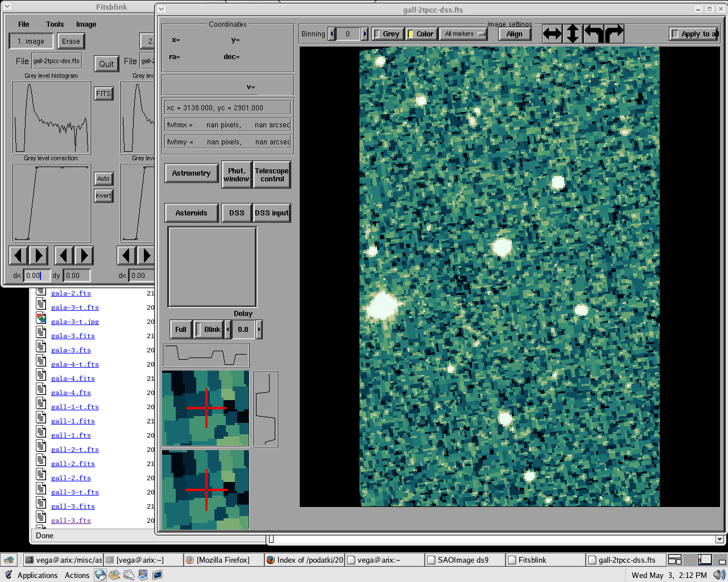This screenshot has width=728, height=582.
Task: Open the gala-3-t.jpg link
Action: (75, 322)
